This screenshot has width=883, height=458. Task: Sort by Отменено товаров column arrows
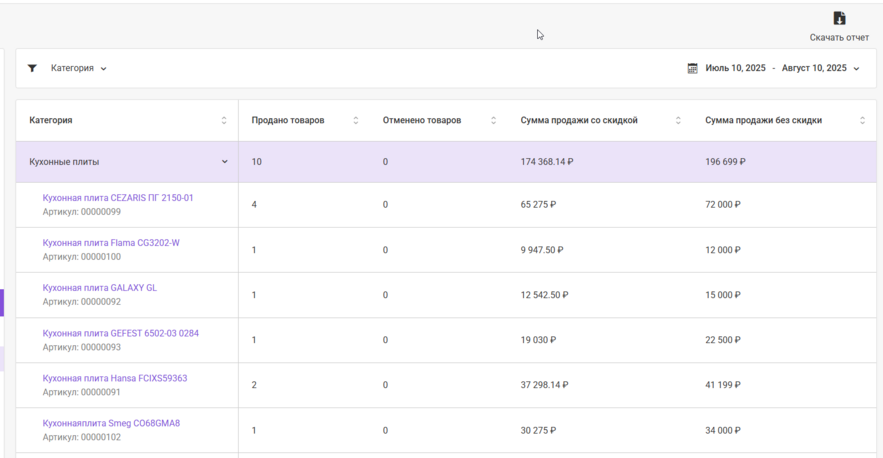[x=493, y=121]
